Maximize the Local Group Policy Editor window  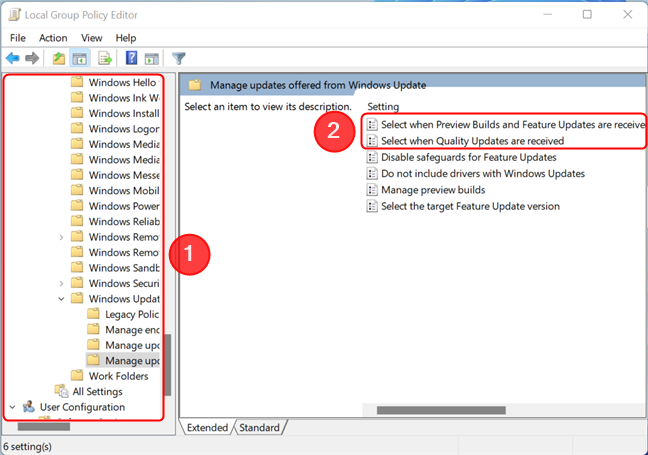[587, 14]
